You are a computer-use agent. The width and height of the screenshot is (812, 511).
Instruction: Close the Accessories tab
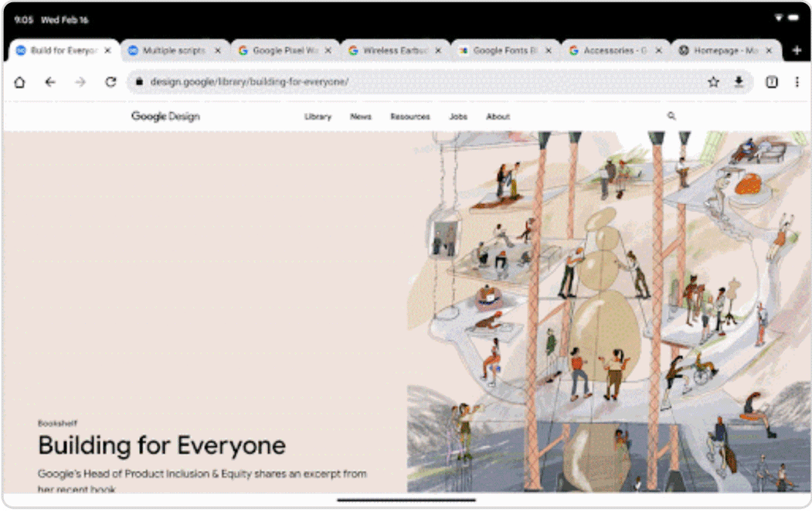[x=658, y=50]
